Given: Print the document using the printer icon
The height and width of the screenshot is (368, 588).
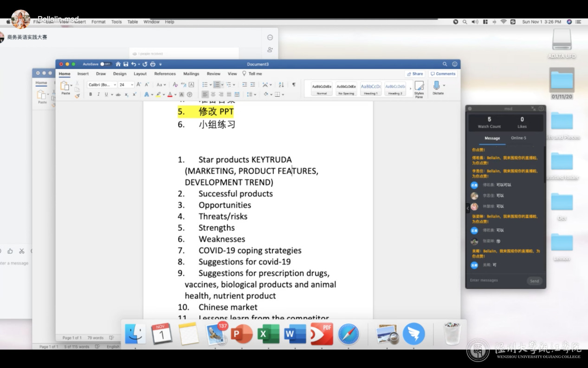Looking at the screenshot, I should click(153, 64).
